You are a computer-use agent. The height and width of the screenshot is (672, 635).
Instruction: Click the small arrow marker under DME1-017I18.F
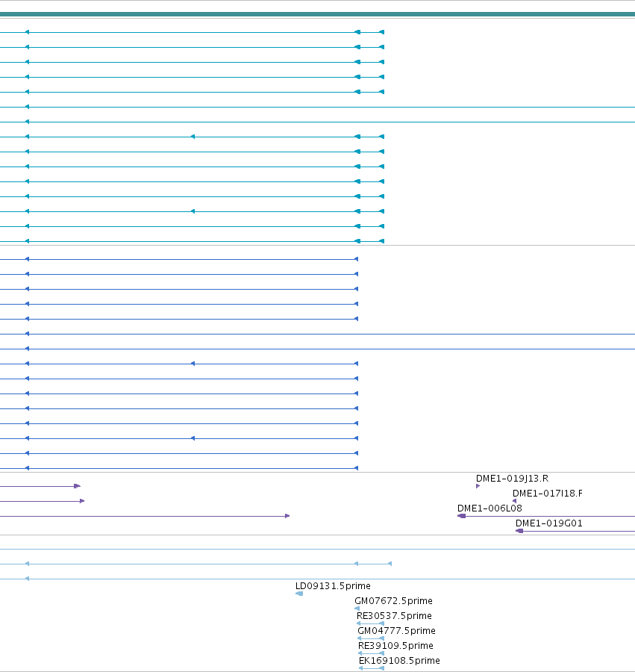coord(514,501)
